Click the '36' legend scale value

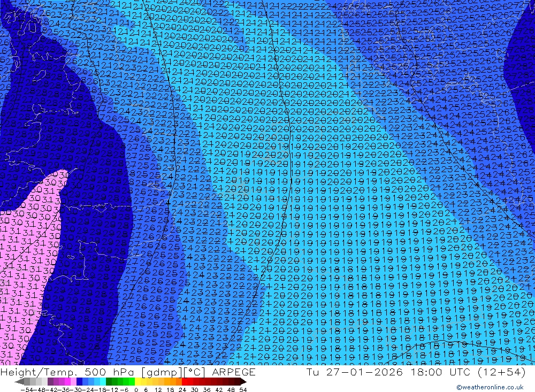207,390
